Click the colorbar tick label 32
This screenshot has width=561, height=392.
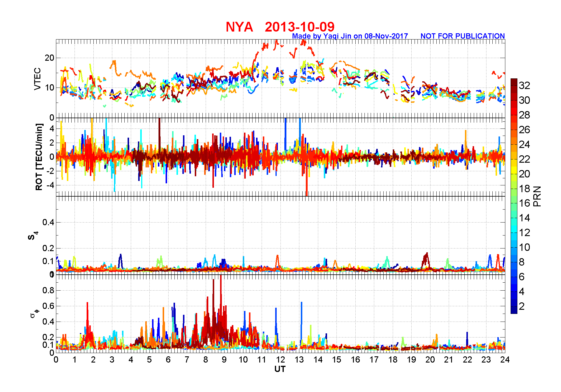coord(524,85)
